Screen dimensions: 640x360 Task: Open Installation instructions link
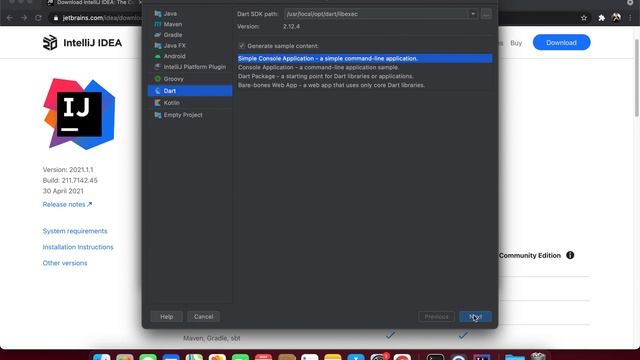pyautogui.click(x=78, y=247)
